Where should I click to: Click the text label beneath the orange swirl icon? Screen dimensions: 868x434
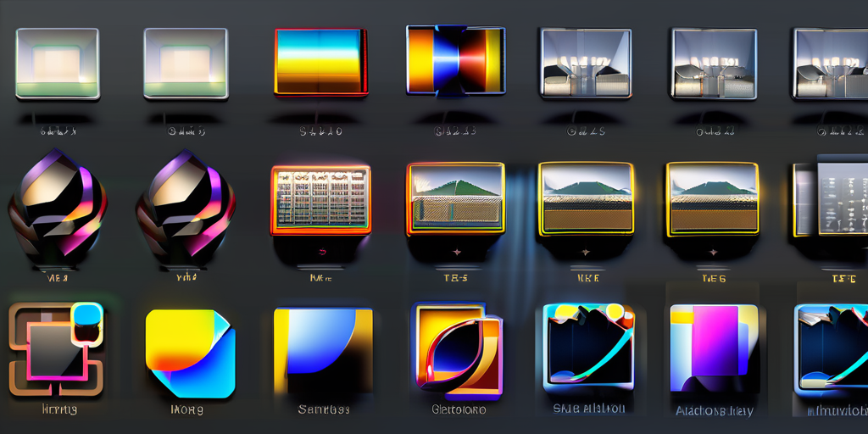coord(459,409)
